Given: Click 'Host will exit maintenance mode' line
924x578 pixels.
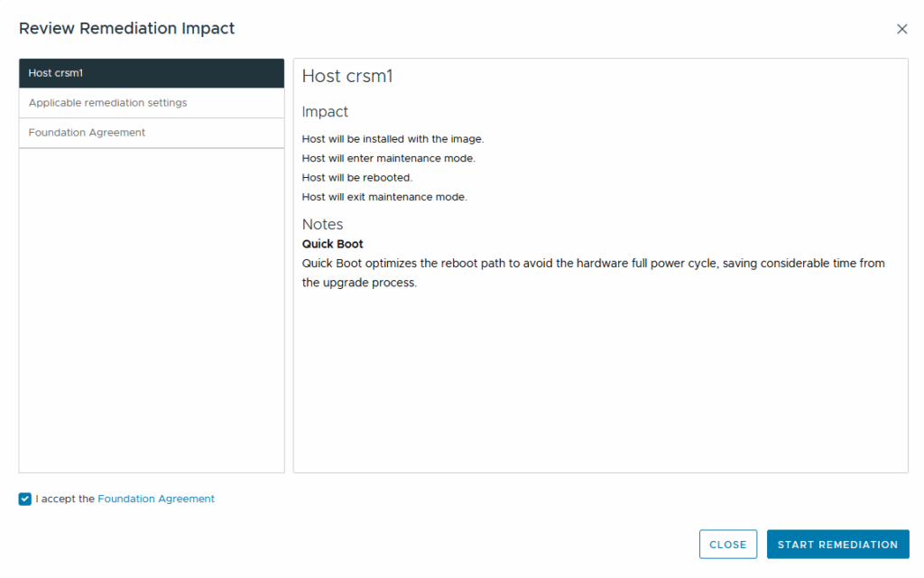Looking at the screenshot, I should [384, 197].
